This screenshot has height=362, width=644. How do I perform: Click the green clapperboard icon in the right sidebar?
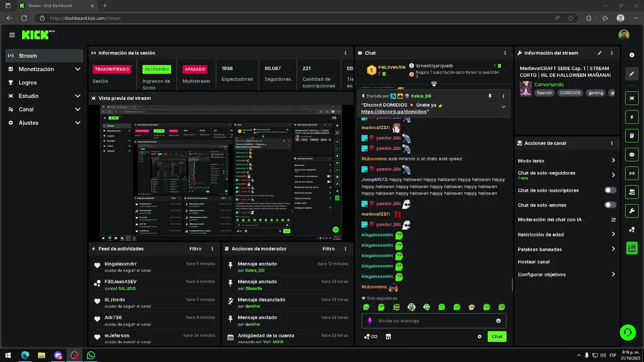(x=632, y=248)
